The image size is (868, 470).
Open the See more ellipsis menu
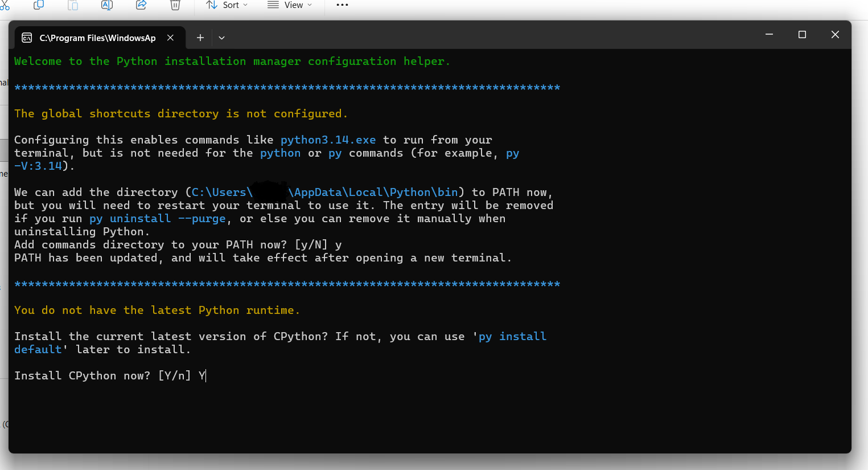(342, 5)
